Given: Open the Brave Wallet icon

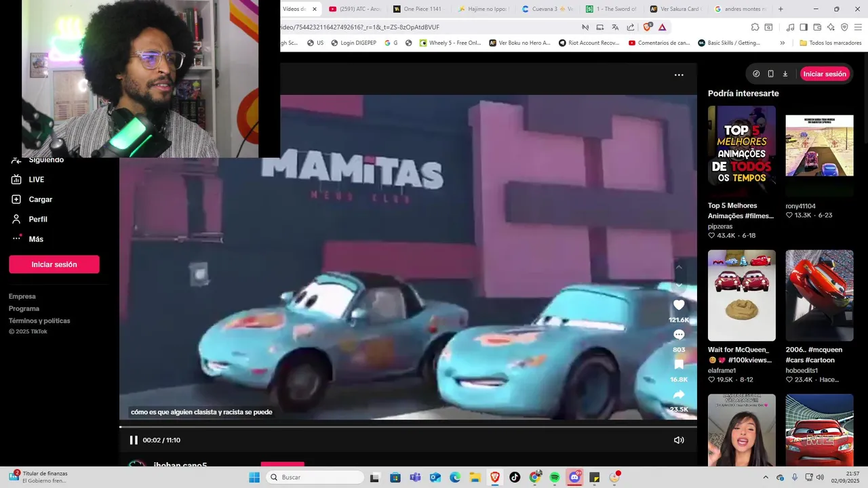Looking at the screenshot, I should pyautogui.click(x=817, y=27).
